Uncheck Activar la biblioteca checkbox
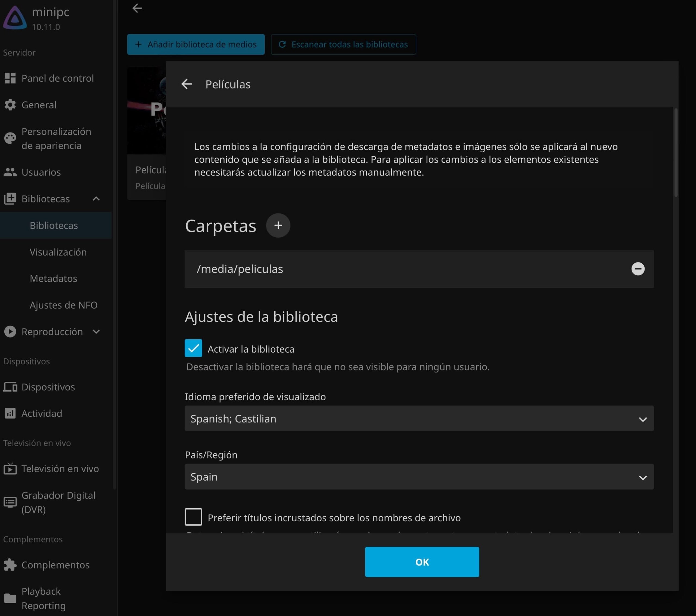The image size is (696, 616). 193,348
